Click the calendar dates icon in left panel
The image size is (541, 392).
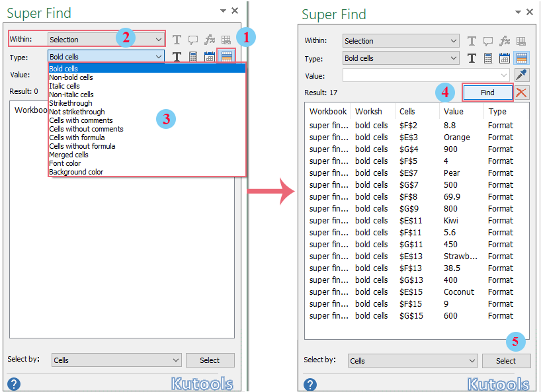210,58
